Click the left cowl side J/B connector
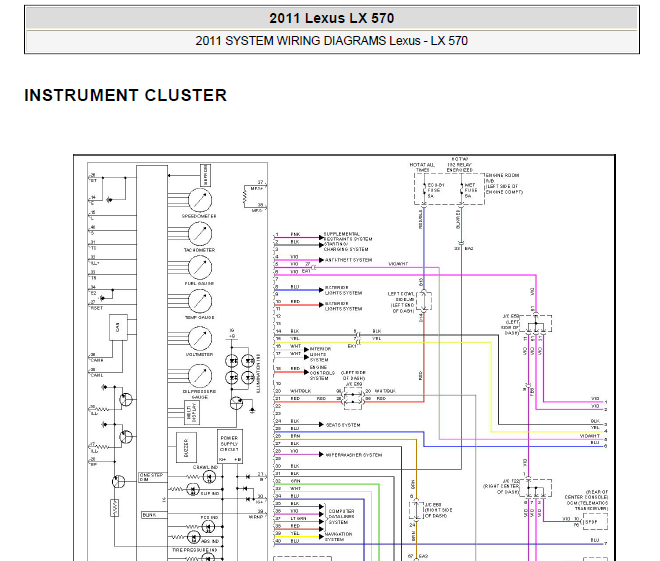This screenshot has height=561, width=660. click(424, 301)
